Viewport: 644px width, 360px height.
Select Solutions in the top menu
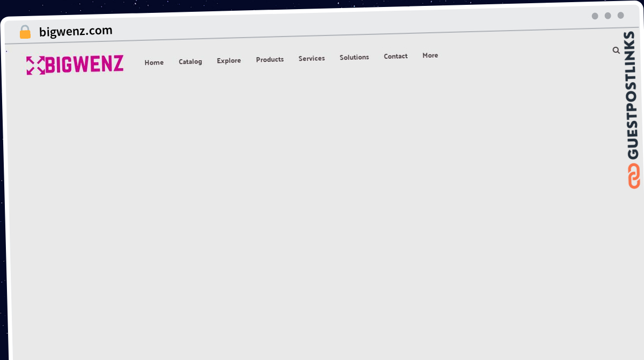pos(354,57)
